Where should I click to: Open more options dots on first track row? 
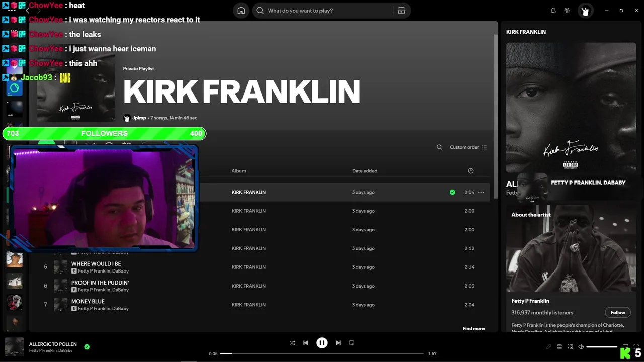click(481, 192)
